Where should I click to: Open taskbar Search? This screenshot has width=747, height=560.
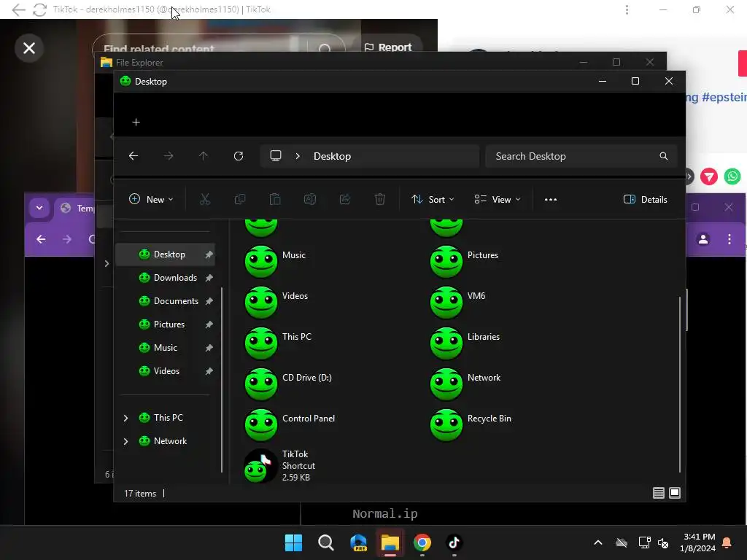pyautogui.click(x=326, y=542)
